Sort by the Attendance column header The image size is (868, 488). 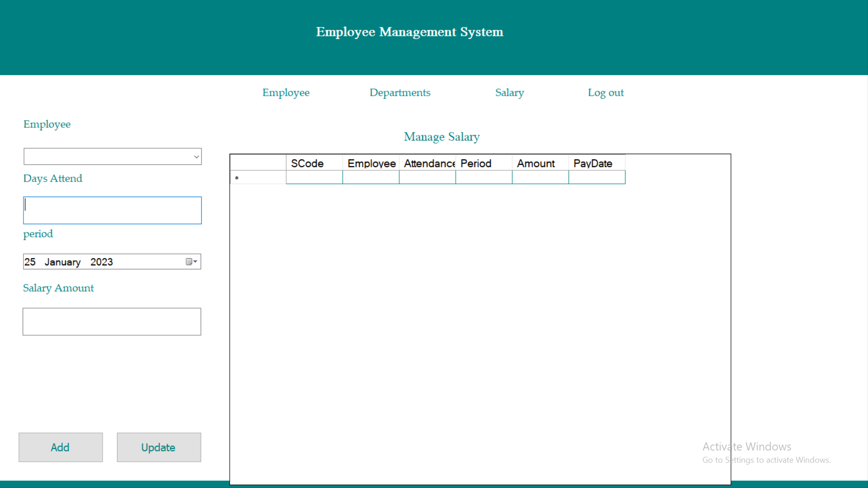pyautogui.click(x=427, y=163)
